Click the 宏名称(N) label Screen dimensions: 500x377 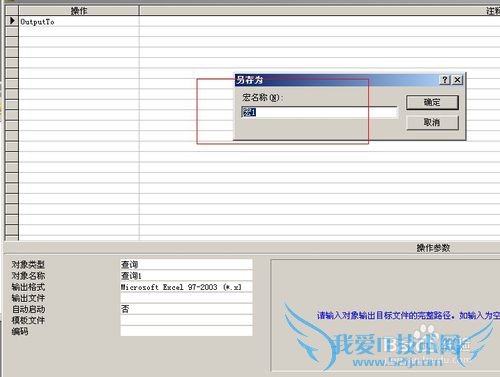coord(262,97)
